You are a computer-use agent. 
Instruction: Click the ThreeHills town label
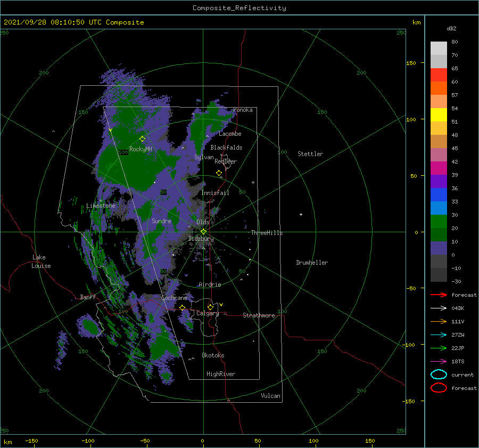coord(267,233)
